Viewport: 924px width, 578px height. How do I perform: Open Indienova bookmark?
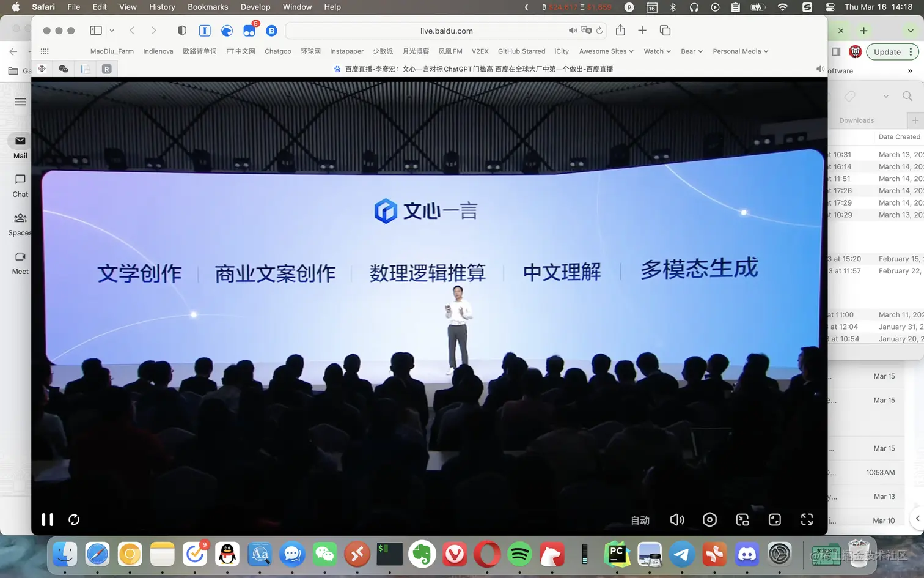(x=158, y=51)
